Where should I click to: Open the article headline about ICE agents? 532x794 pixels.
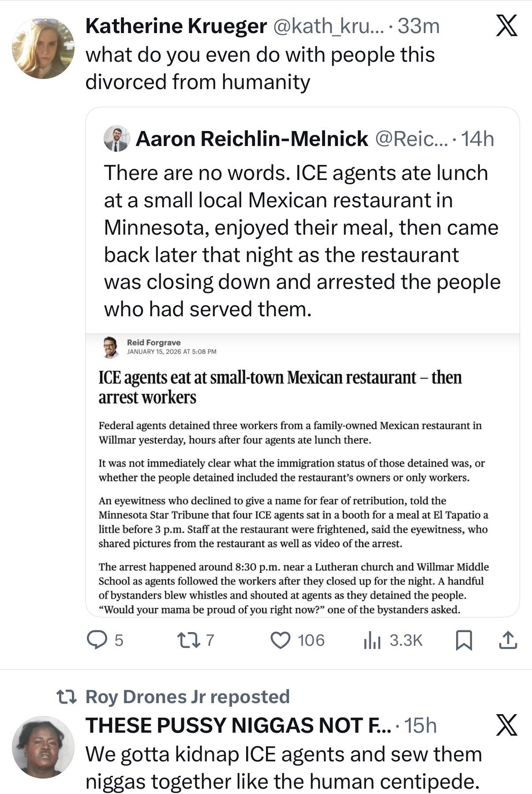(280, 387)
